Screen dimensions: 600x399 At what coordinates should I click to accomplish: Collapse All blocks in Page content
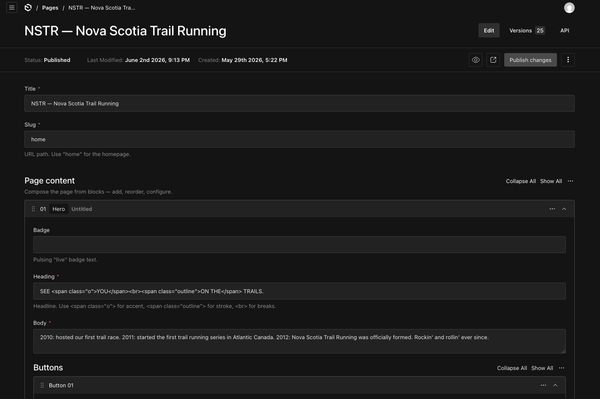[520, 181]
